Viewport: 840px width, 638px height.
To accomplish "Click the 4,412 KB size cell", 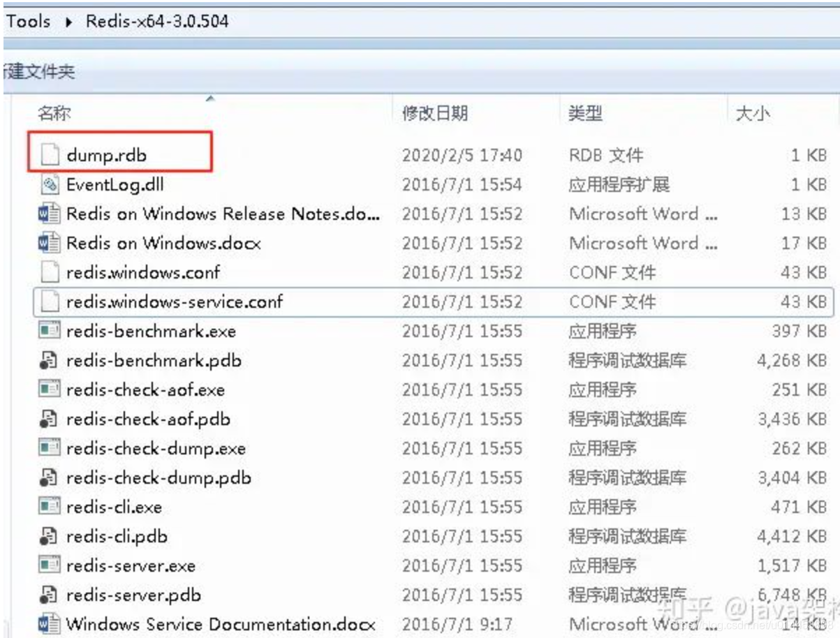I will click(792, 536).
